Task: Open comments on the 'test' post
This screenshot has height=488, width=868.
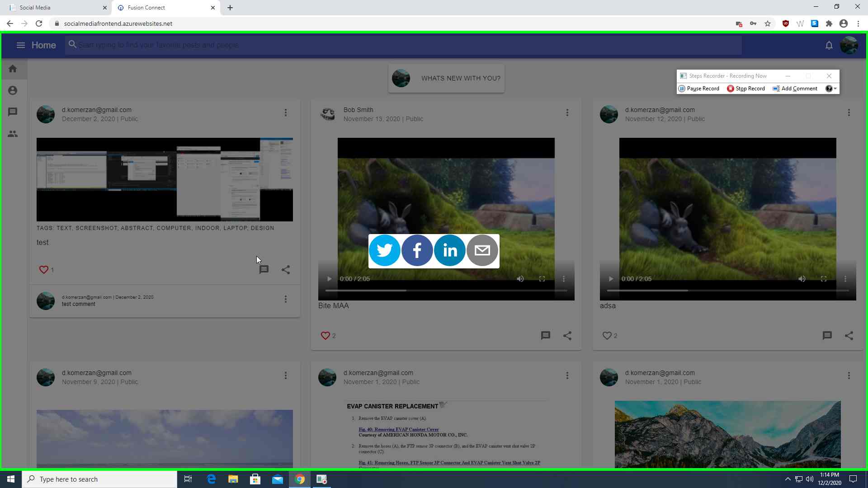Action: 264,270
